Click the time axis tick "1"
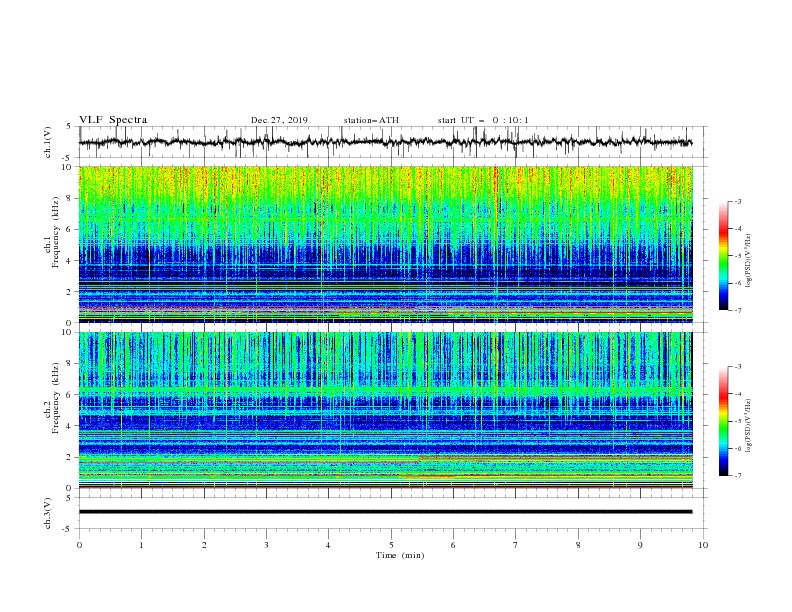 pos(141,545)
